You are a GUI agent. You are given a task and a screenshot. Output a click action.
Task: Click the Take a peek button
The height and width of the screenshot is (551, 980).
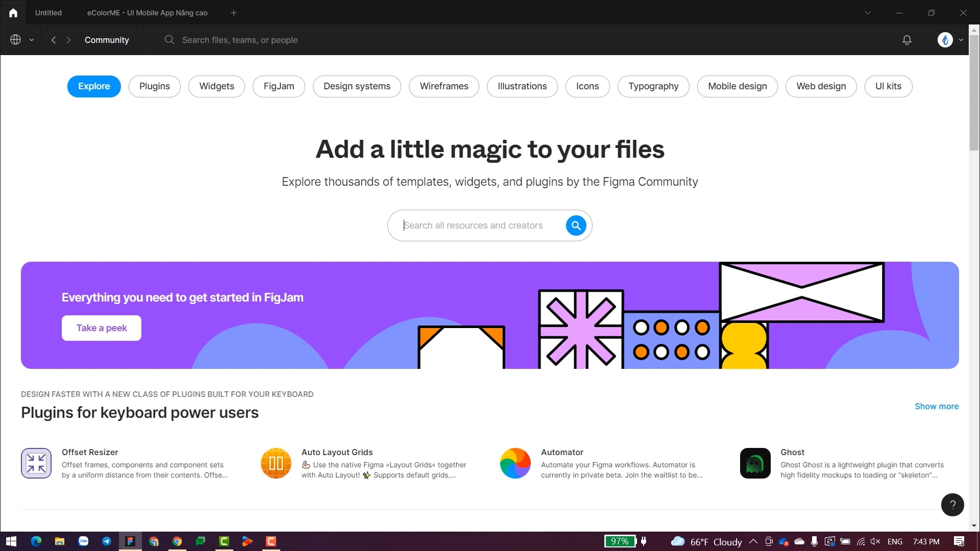click(x=102, y=328)
